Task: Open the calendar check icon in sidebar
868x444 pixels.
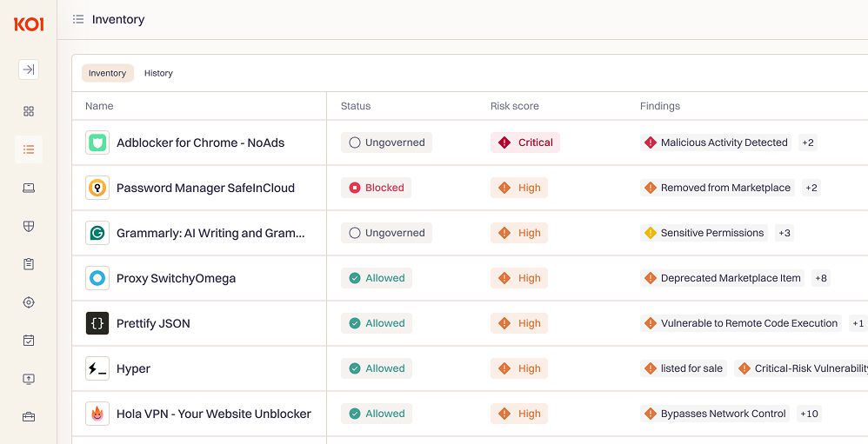Action: [x=29, y=340]
